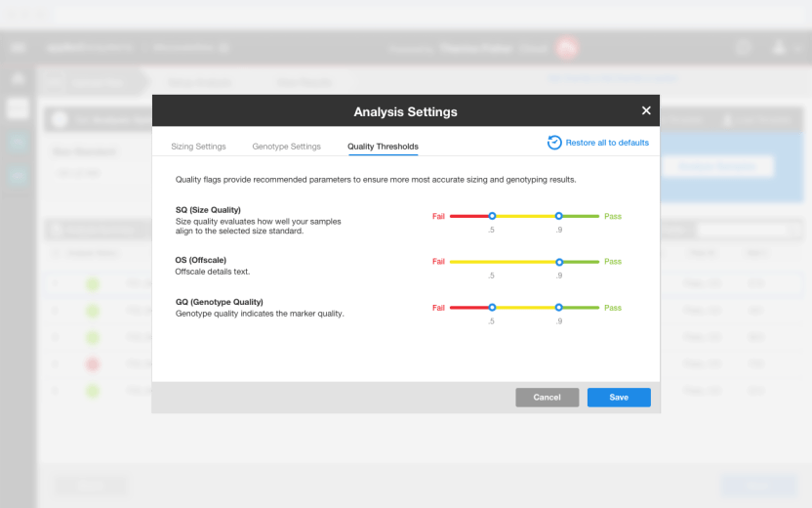Click the SQ slider Fail label
Image resolution: width=812 pixels, height=508 pixels.
pos(438,216)
